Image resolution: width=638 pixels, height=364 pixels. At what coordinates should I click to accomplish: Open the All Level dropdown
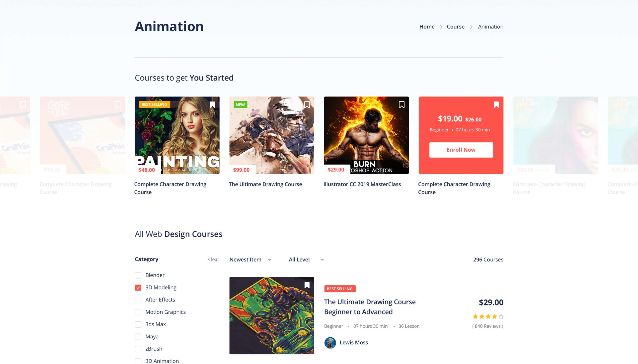[x=306, y=259]
